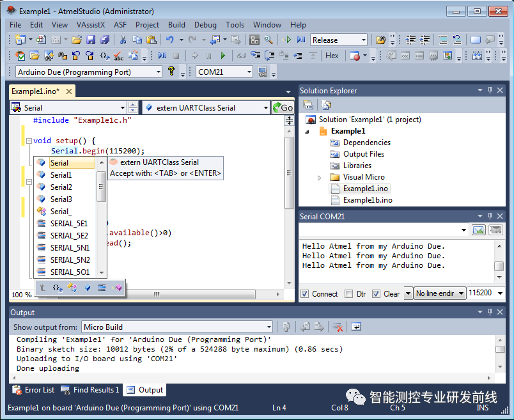Image resolution: width=514 pixels, height=420 pixels.
Task: Click the Show All Files icon in Solution Explorer
Action: click(327, 105)
